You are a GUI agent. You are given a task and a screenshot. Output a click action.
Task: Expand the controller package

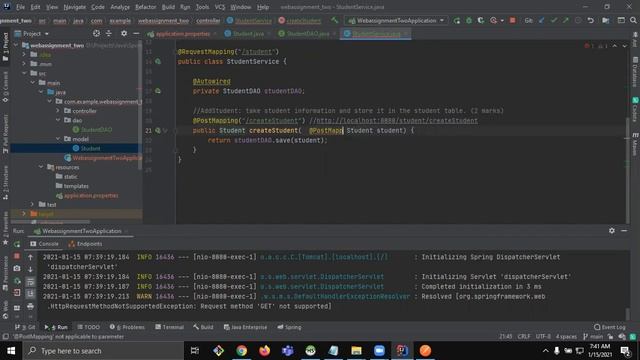(x=58, y=111)
